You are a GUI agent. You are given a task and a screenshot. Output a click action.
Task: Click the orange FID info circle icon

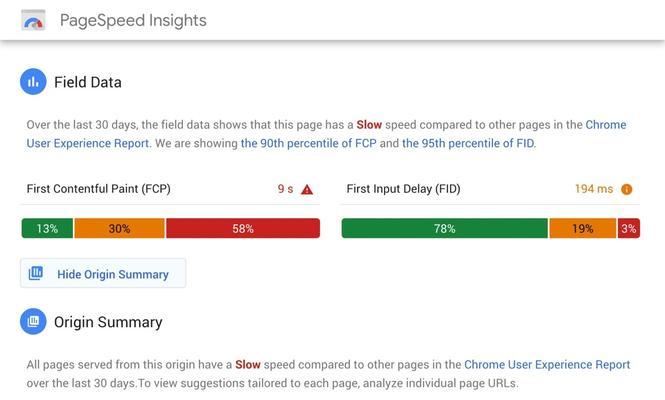point(626,189)
